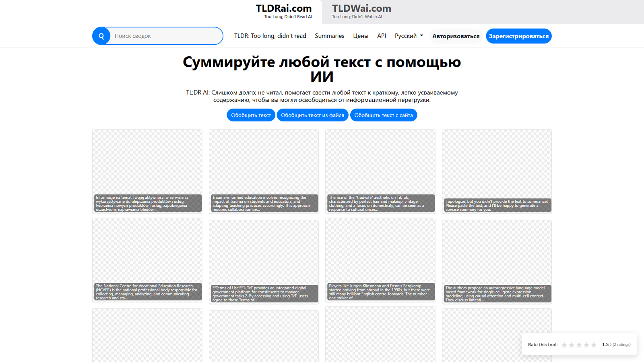Give the tool three stars
644x362 pixels.
(x=579, y=345)
